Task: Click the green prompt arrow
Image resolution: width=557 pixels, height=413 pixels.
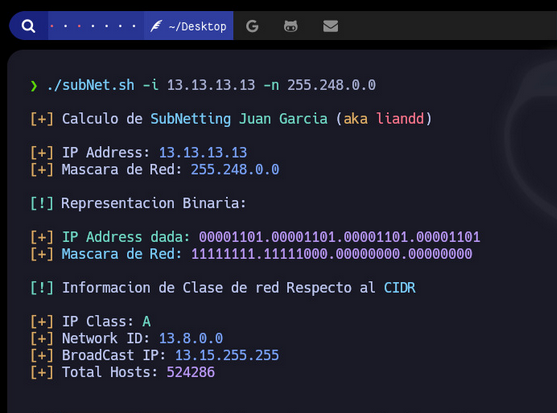Action: (34, 86)
